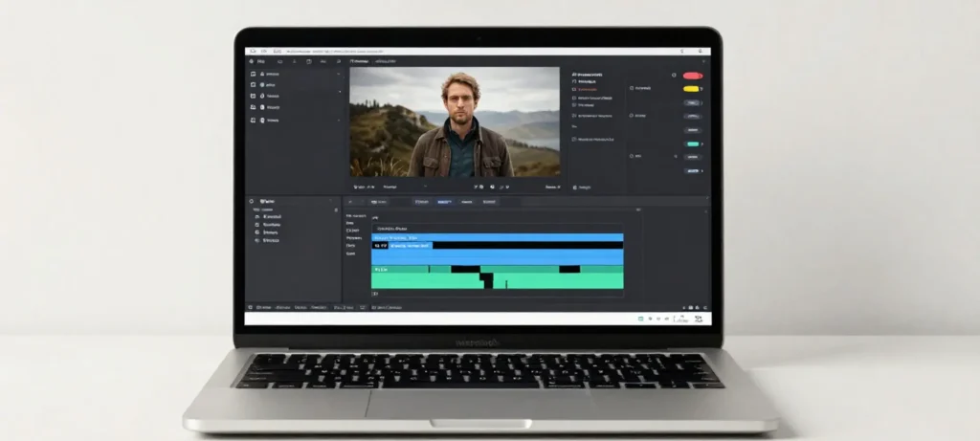The width and height of the screenshot is (980, 441).
Task: Toggle the teal pill switch in properties panel
Action: [x=692, y=144]
